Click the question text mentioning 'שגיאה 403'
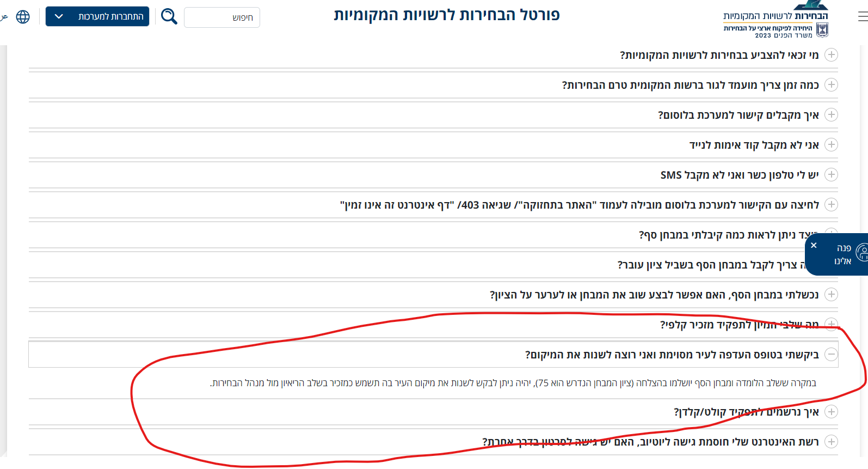Screen dimensions: 868x469 [580, 205]
